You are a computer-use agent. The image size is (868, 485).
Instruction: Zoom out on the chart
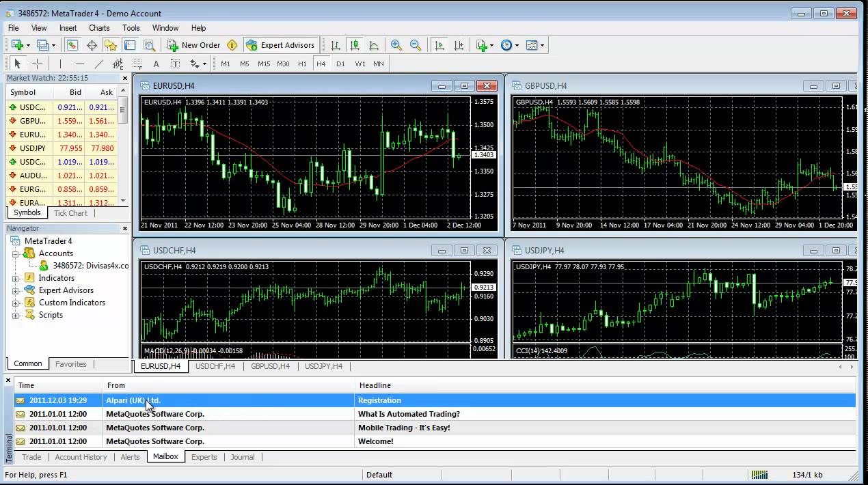click(416, 45)
